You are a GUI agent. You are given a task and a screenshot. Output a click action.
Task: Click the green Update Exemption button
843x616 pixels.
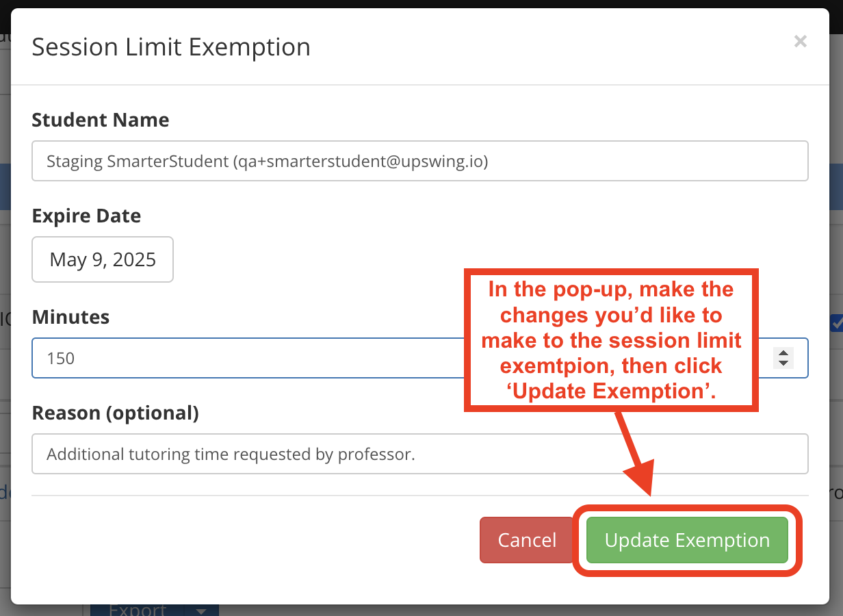[687, 540]
